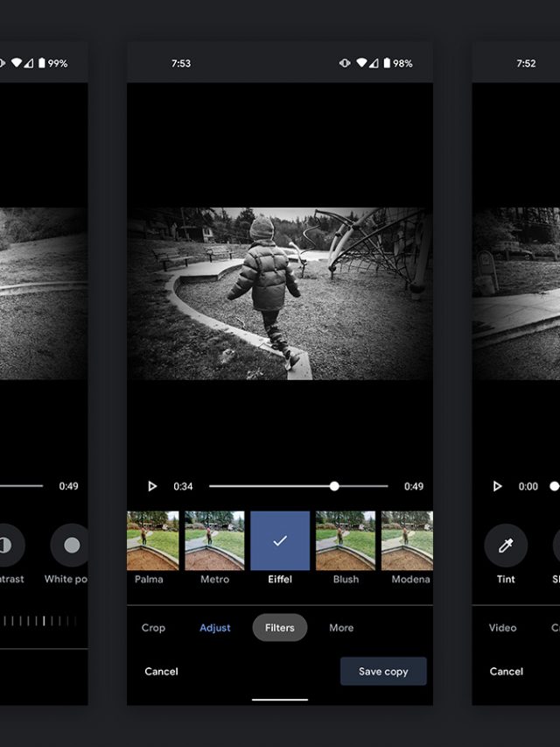Switch to the Crop tab
Viewport: 560px width, 747px height.
(153, 628)
